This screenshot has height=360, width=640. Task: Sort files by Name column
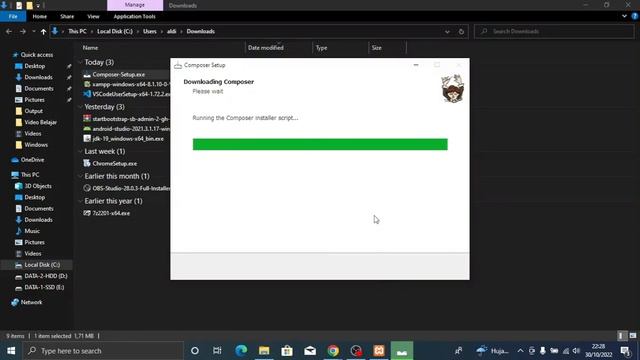pos(90,48)
